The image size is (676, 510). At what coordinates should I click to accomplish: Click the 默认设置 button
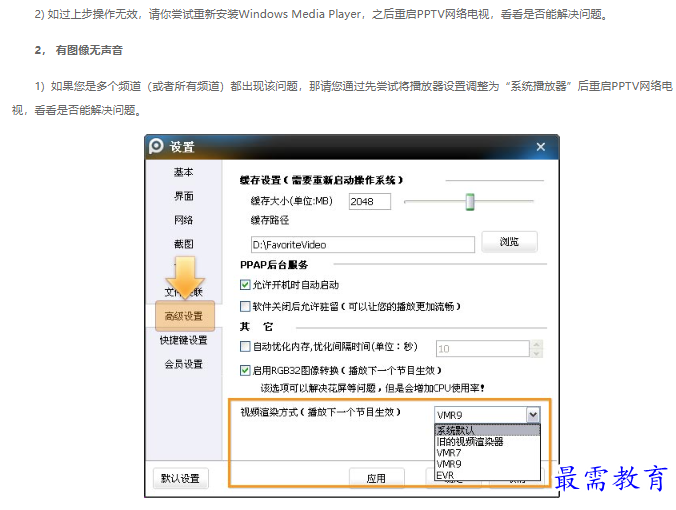[x=181, y=478]
